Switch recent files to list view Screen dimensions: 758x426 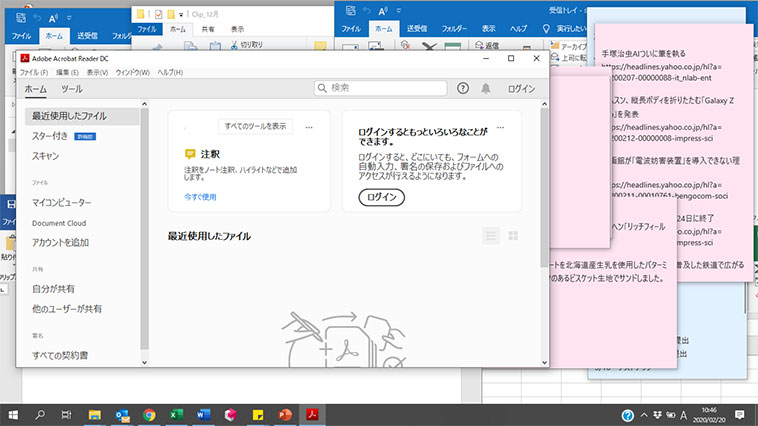[x=491, y=236]
